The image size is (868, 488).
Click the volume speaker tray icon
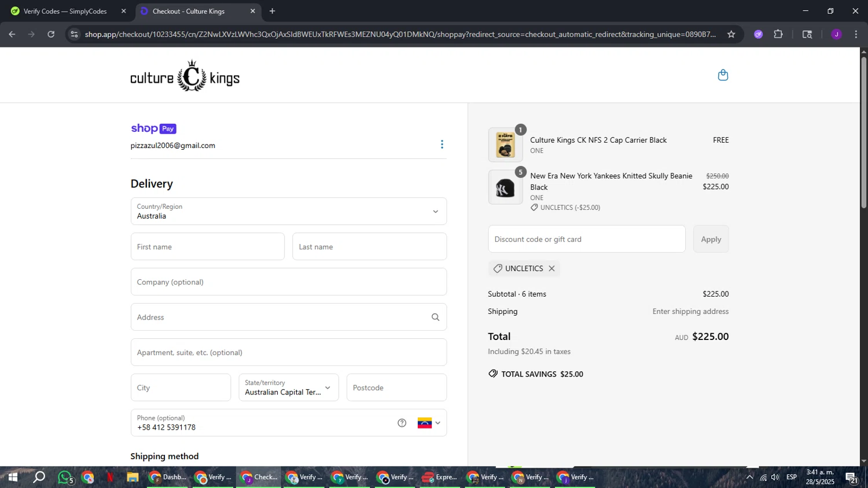click(775, 478)
